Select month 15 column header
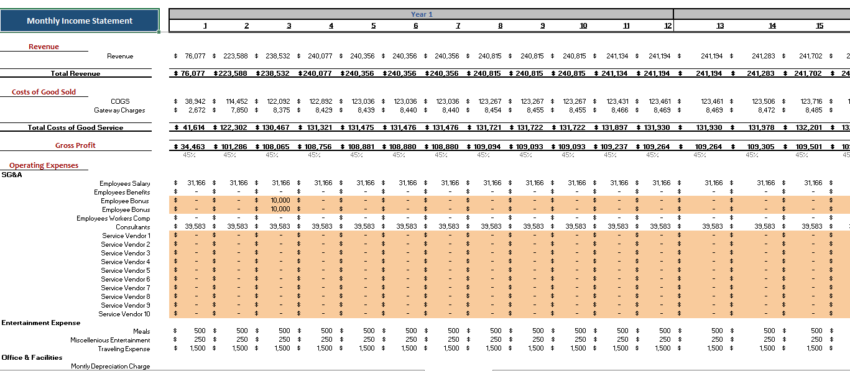Viewport: 850px width, 371px height. tap(820, 26)
